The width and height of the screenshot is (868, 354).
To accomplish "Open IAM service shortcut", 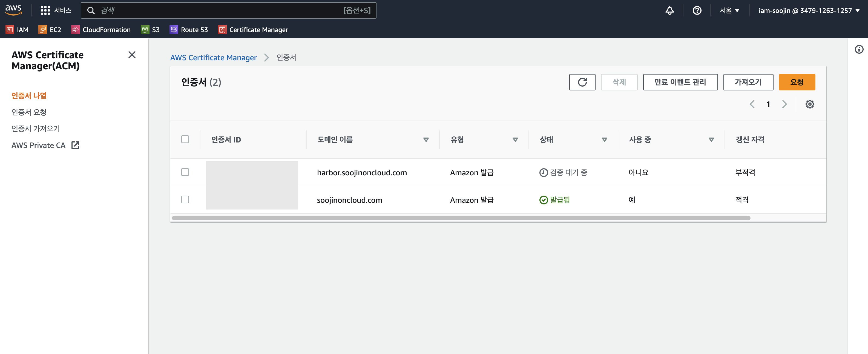I will 17,30.
